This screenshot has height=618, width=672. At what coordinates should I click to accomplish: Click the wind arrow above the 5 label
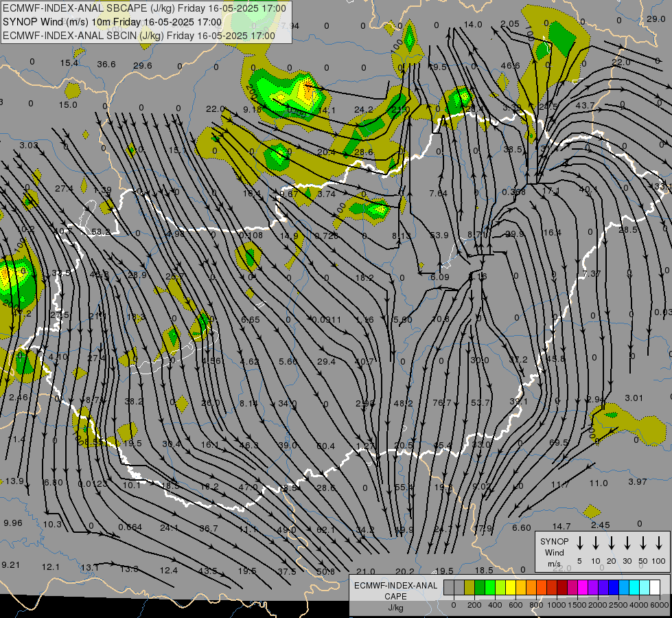579,543
